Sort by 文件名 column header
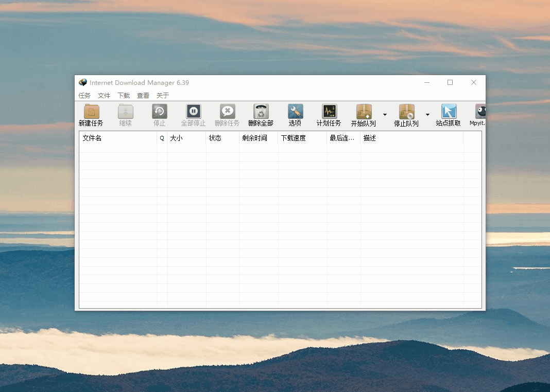Image resolution: width=550 pixels, height=392 pixels. 118,138
